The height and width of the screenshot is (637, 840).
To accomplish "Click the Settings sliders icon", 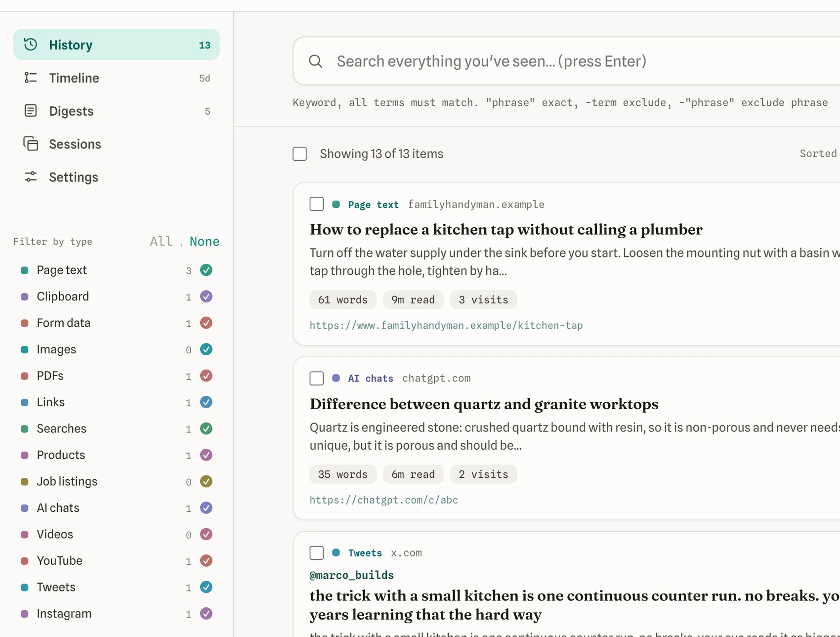I will point(31,177).
